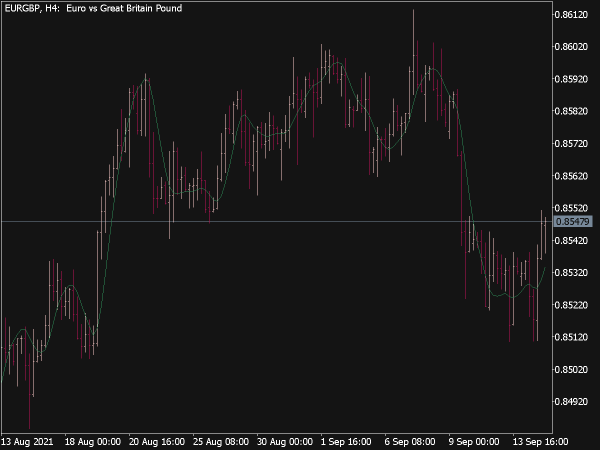Select the 0.86020 price level label
The height and width of the screenshot is (450, 600).
[x=571, y=47]
